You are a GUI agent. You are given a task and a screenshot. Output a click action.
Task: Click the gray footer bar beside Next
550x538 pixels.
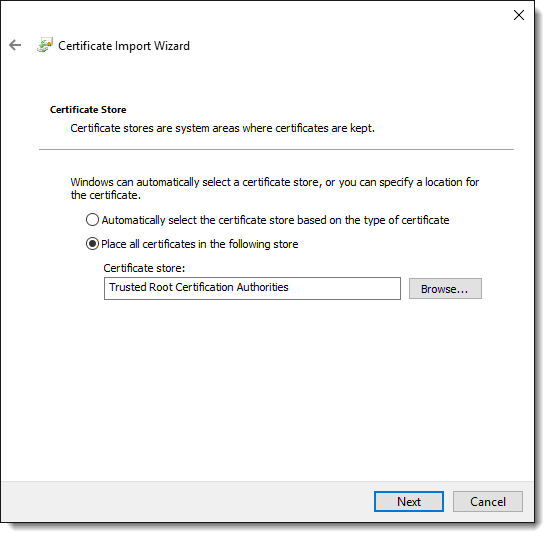[186, 502]
